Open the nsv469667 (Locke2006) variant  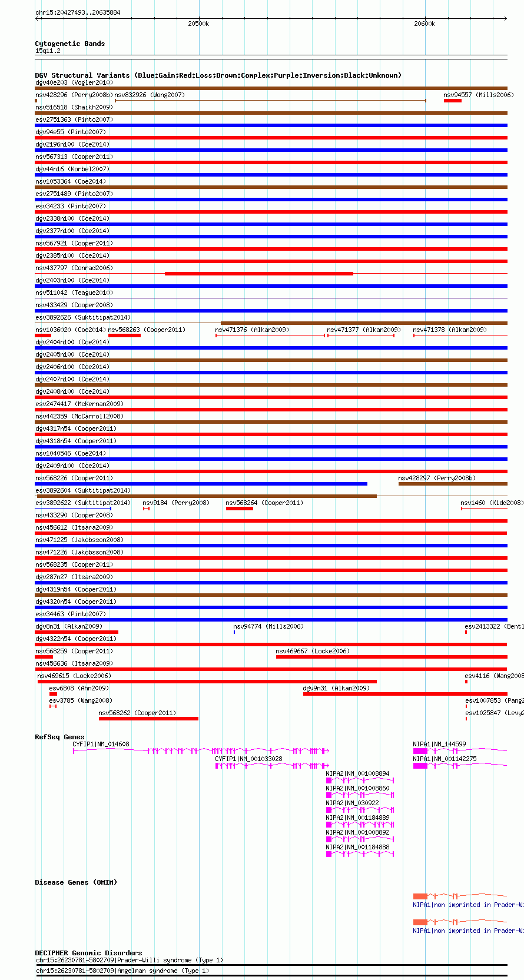point(312,651)
